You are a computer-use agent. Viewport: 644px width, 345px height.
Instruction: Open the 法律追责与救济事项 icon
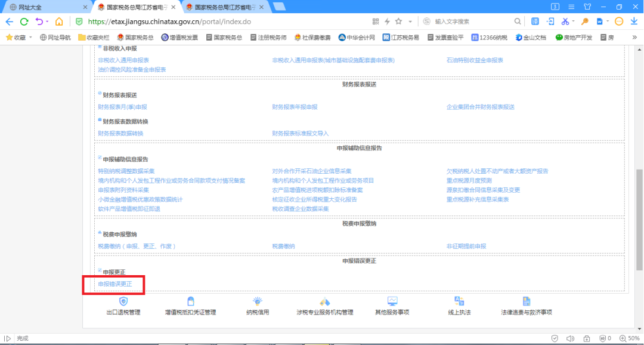coord(527,301)
